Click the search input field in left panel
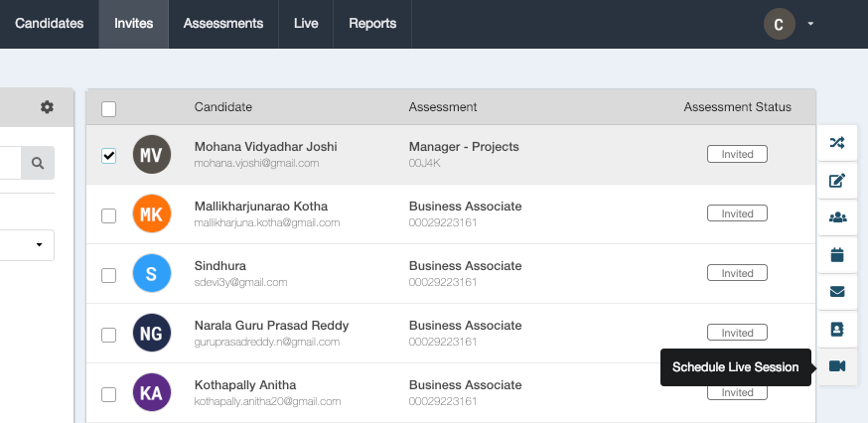This screenshot has height=423, width=868. (x=11, y=163)
